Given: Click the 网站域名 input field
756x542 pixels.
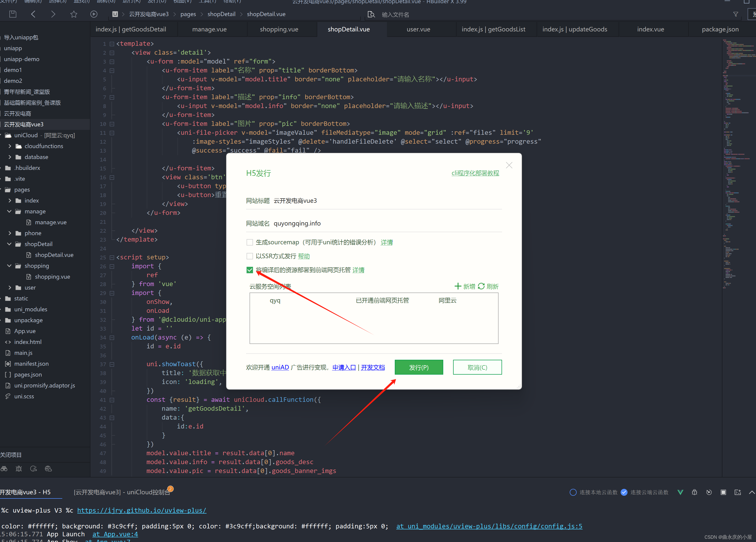Looking at the screenshot, I should click(x=387, y=224).
